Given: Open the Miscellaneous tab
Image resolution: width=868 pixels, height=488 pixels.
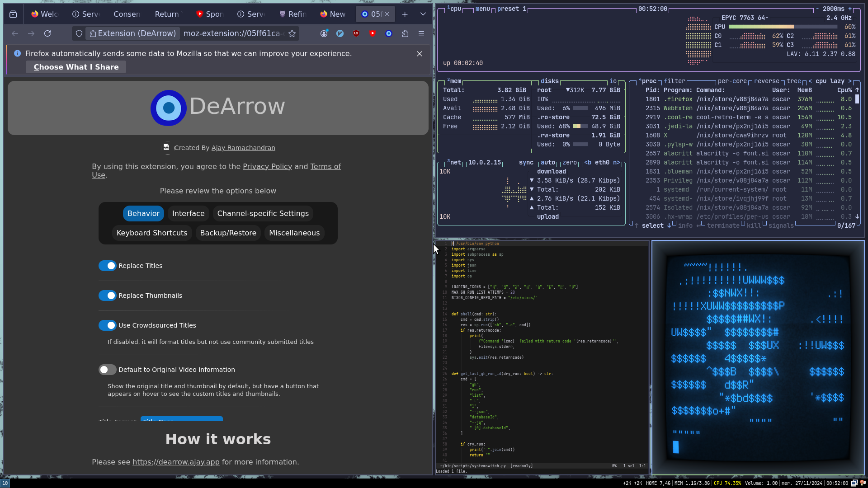Looking at the screenshot, I should tap(294, 233).
